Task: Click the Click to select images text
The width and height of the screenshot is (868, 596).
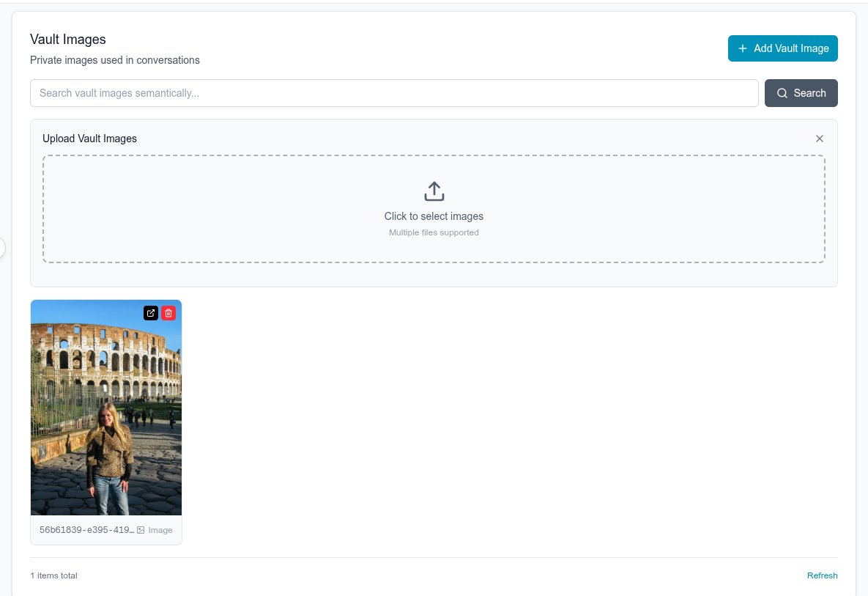Action: click(434, 216)
